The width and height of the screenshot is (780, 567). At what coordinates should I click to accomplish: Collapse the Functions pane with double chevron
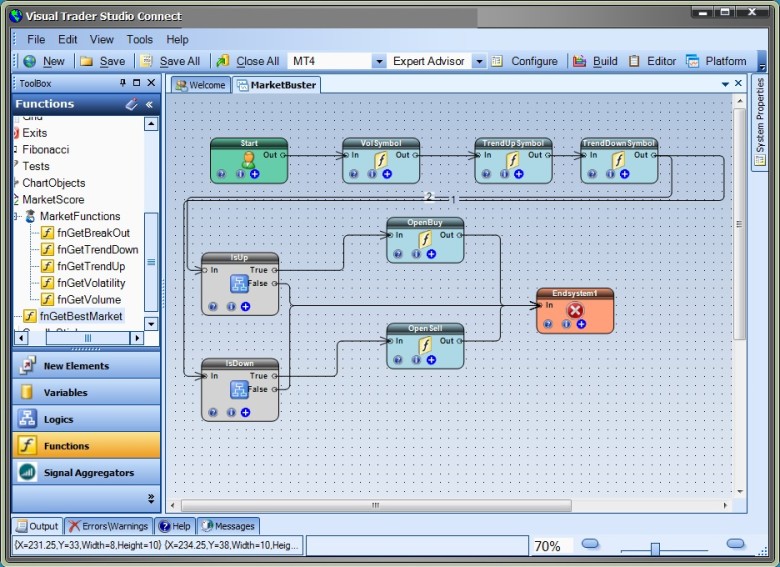tap(149, 104)
